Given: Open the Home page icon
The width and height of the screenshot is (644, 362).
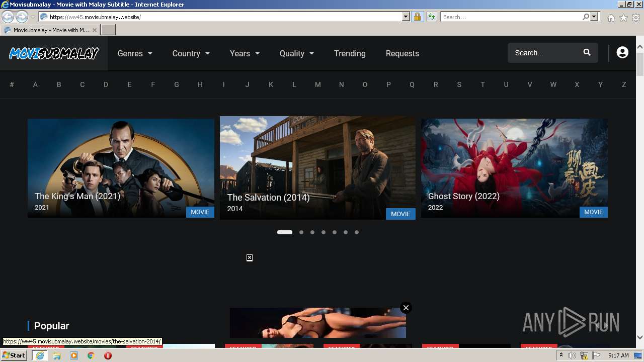Looking at the screenshot, I should (611, 18).
